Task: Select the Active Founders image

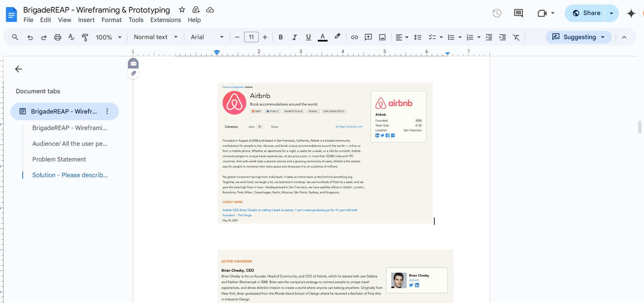Action: [x=336, y=276]
